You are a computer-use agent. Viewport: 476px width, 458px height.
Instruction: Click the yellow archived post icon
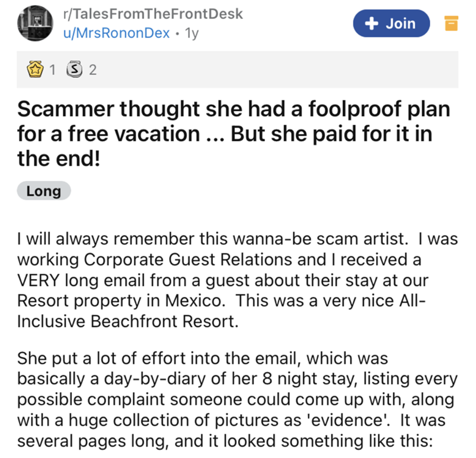tap(451, 24)
